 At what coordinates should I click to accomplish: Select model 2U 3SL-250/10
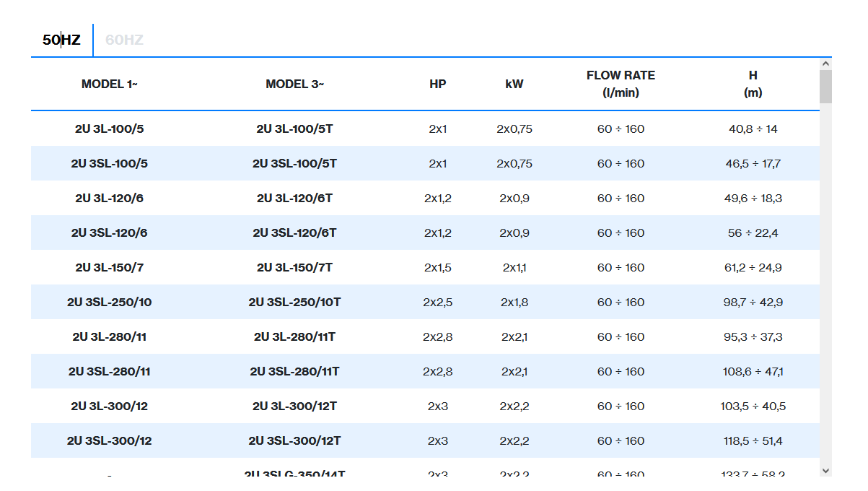tap(110, 303)
